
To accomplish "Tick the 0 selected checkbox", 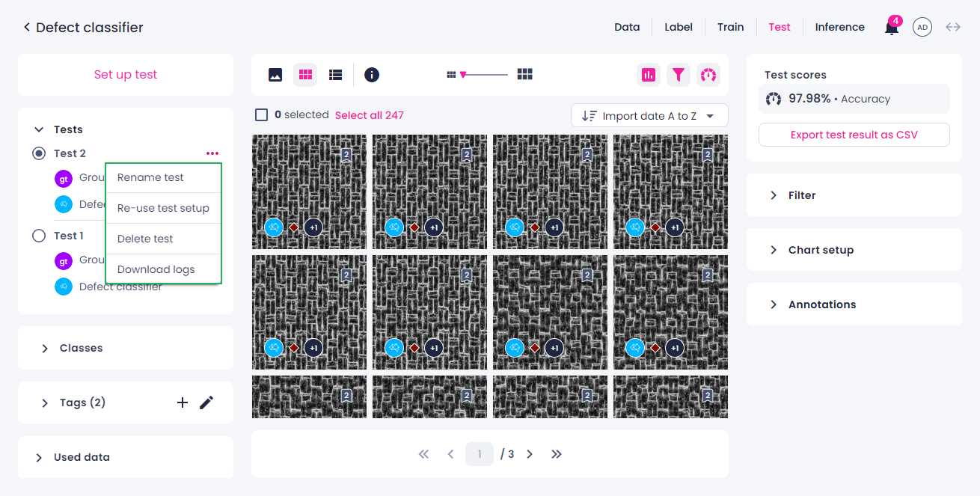I will (x=261, y=115).
